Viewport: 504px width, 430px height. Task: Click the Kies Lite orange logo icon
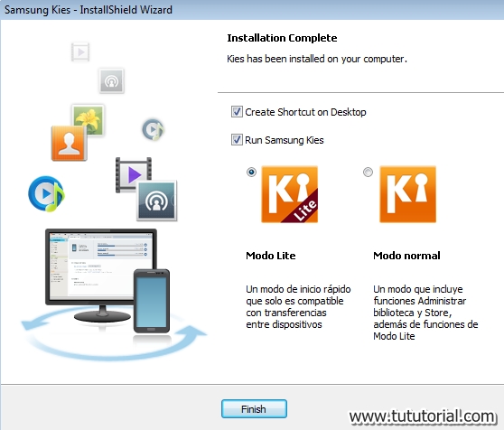(289, 194)
